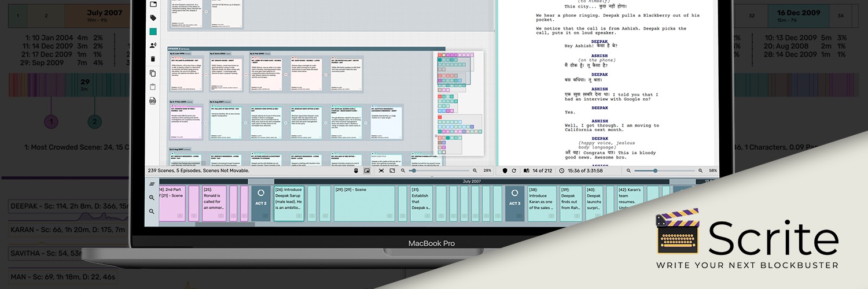The width and height of the screenshot is (868, 289).
Task: Zoom in structure canvas next to 28%
Action: 475,171
